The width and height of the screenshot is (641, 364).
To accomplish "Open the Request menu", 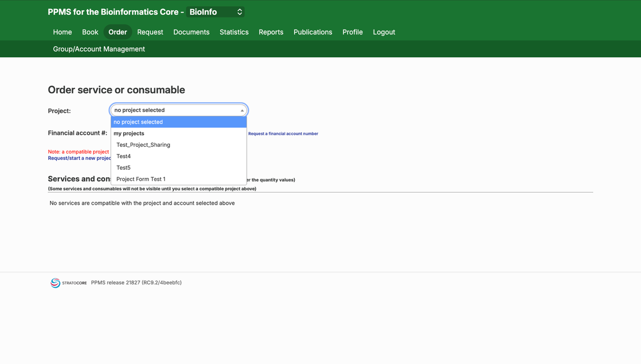I will 150,32.
